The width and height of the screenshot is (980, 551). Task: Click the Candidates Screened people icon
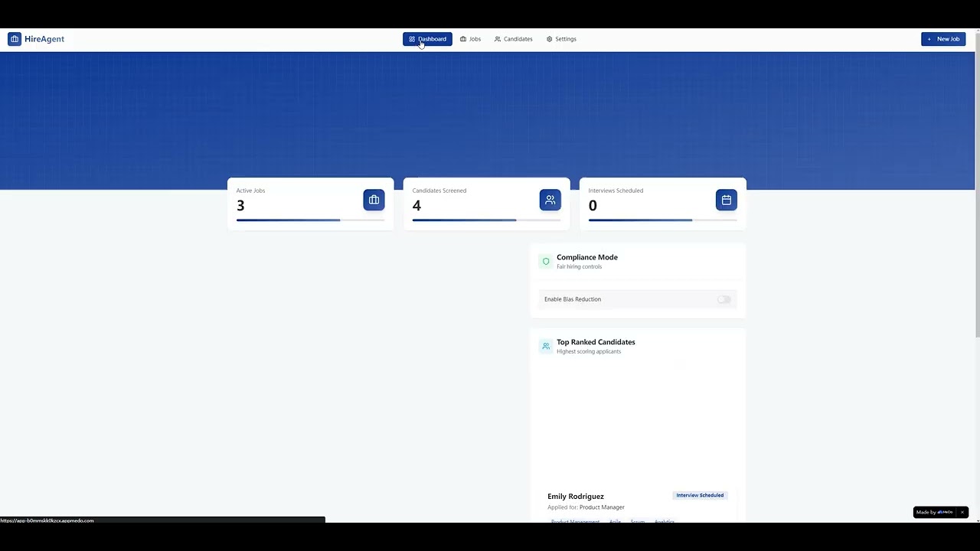coord(550,200)
